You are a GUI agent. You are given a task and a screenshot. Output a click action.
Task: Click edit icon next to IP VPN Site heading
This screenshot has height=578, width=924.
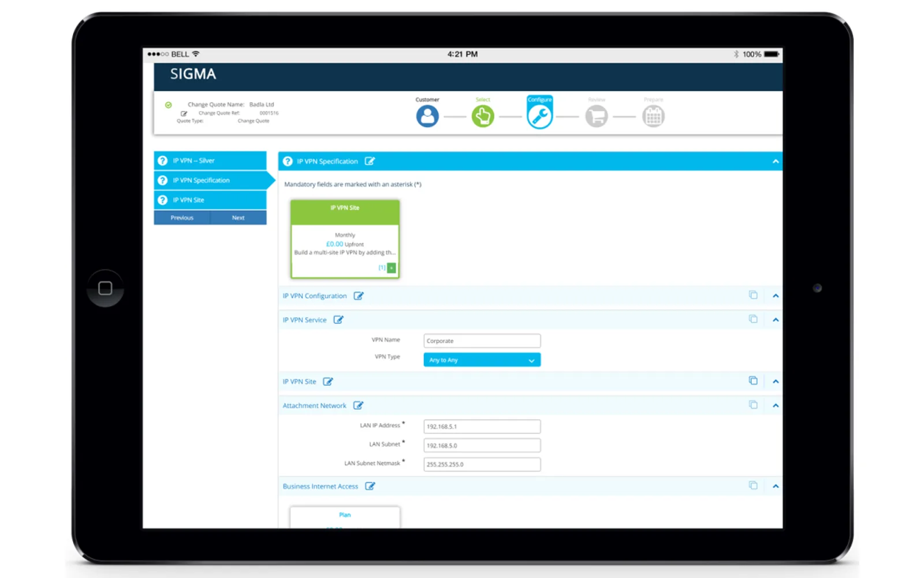click(328, 381)
